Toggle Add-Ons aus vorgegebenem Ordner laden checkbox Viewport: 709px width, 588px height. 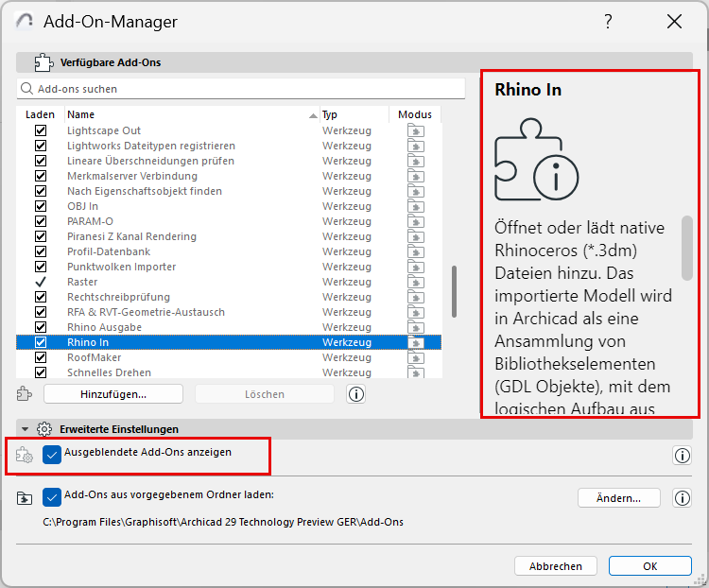coord(52,497)
